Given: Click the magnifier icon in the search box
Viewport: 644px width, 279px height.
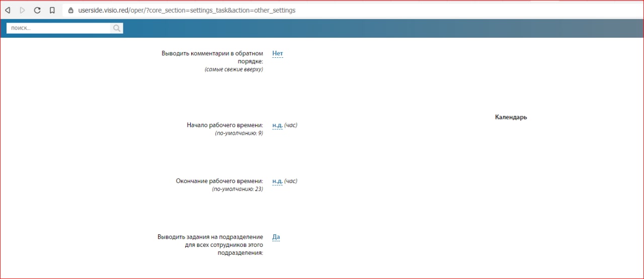Looking at the screenshot, I should tap(117, 28).
